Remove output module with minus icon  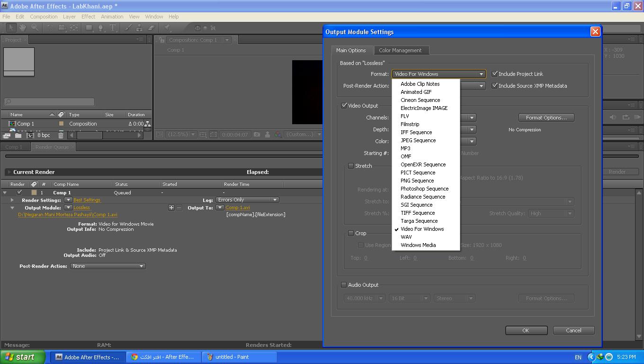(179, 208)
